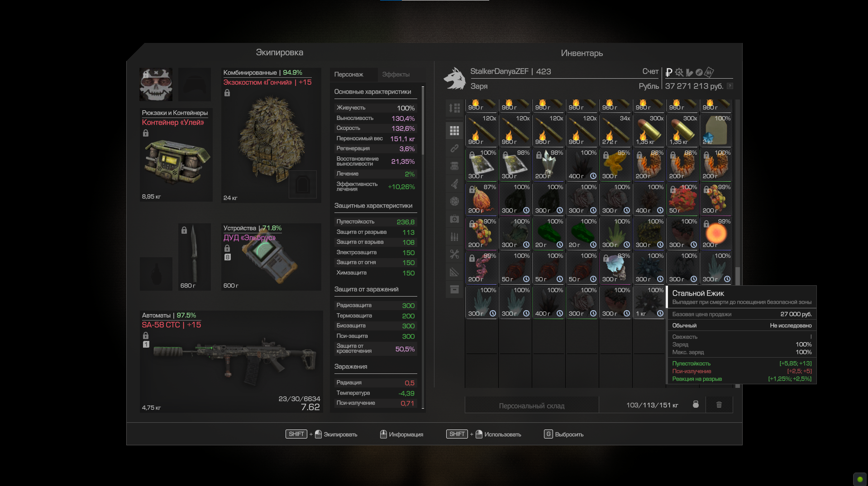Select the 34x rifle ammo stack
Image resolution: width=868 pixels, height=486 pixels.
click(x=615, y=130)
